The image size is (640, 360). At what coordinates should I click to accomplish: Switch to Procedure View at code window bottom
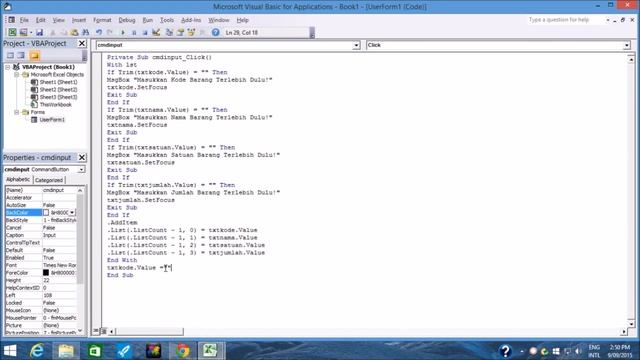pyautogui.click(x=96, y=331)
